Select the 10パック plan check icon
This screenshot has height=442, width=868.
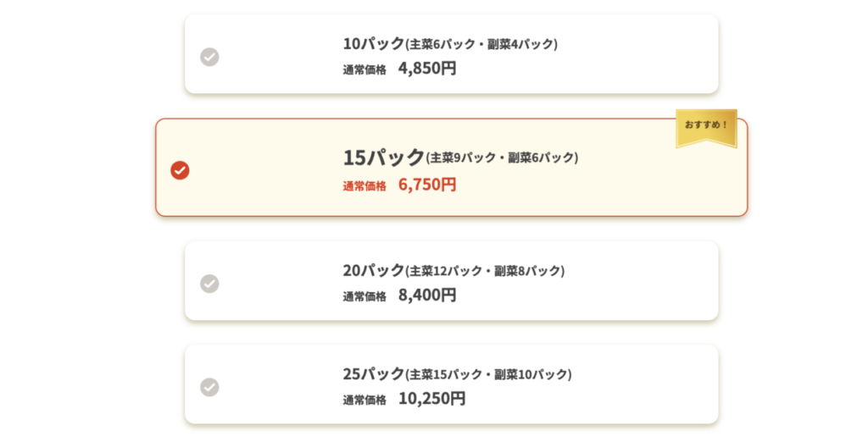[209, 57]
